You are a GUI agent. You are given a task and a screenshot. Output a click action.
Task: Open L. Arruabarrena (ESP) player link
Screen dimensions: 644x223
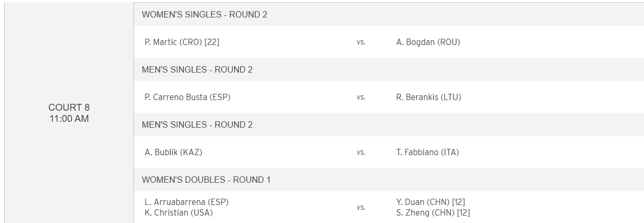186,202
